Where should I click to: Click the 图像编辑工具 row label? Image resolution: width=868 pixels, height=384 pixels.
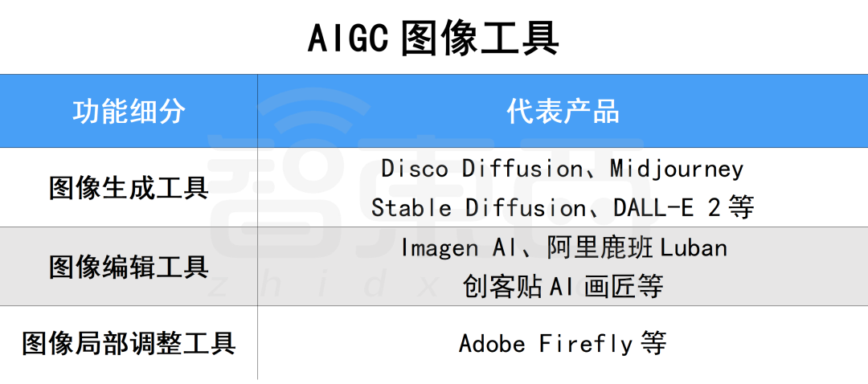pos(129,267)
